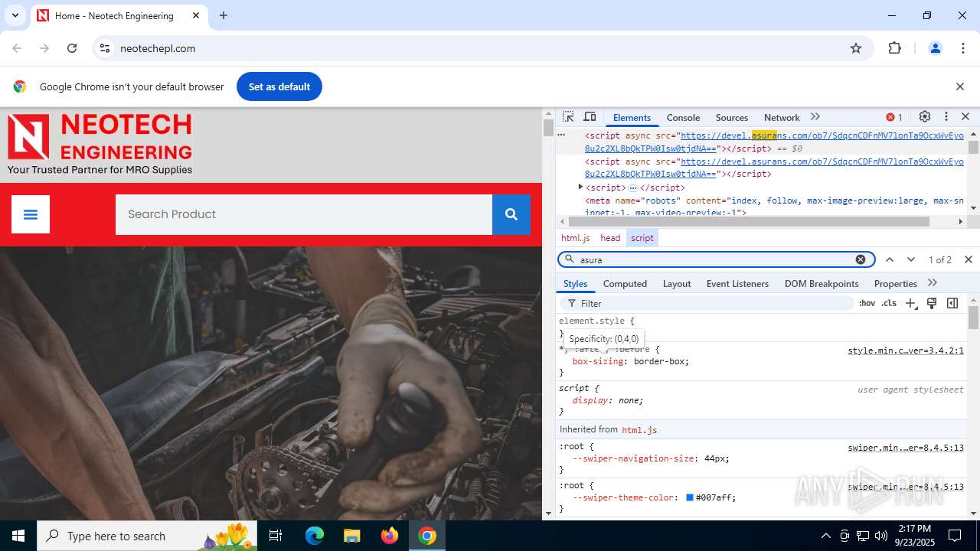Click the Search Product field
The height and width of the screenshot is (551, 980).
point(304,214)
